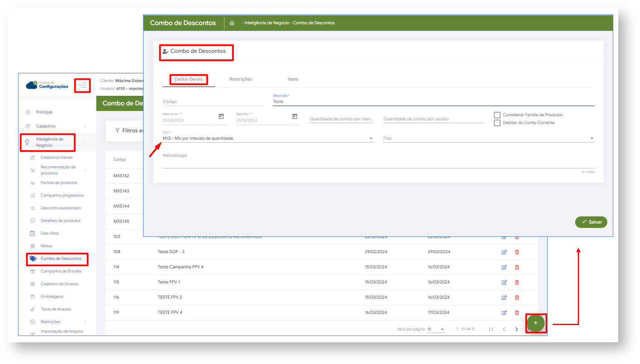This screenshot has width=640, height=364.
Task: Click the home icon in breadcrumb
Action: coord(232,23)
